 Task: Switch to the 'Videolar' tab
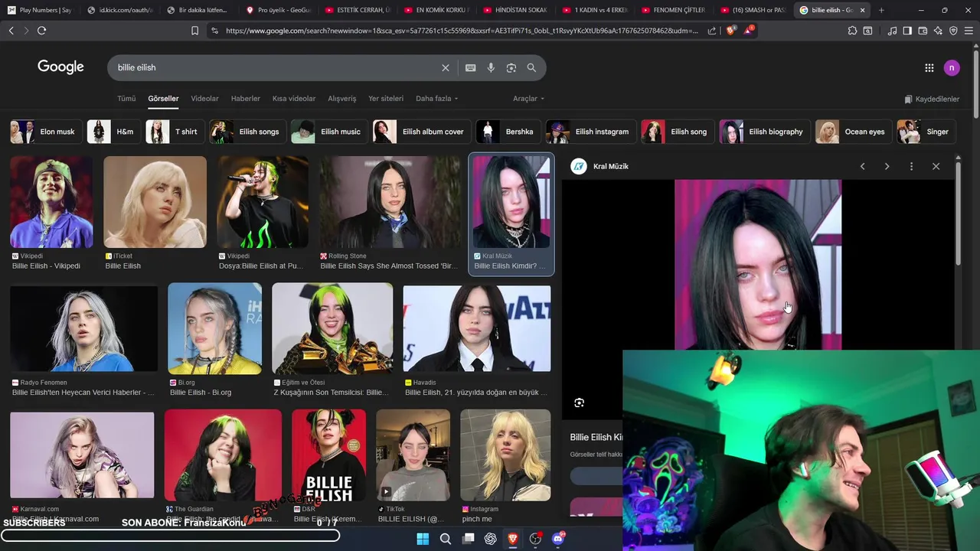pos(204,99)
